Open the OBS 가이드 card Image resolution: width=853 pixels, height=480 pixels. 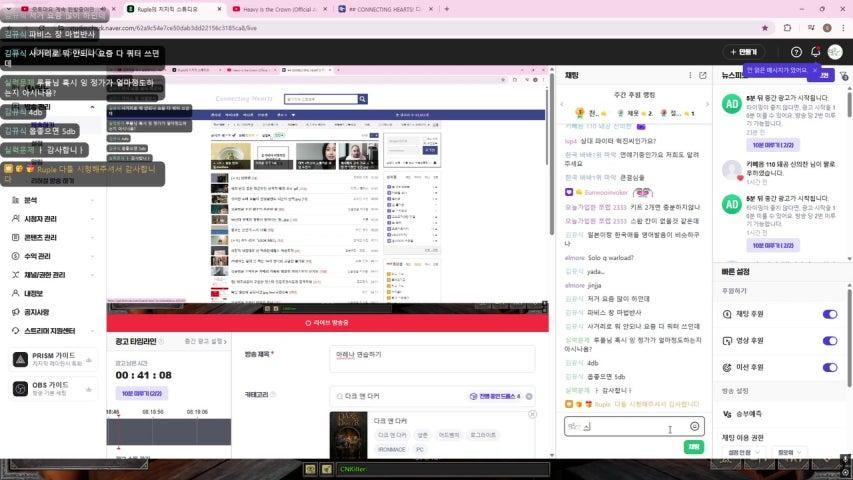pyautogui.click(x=53, y=389)
